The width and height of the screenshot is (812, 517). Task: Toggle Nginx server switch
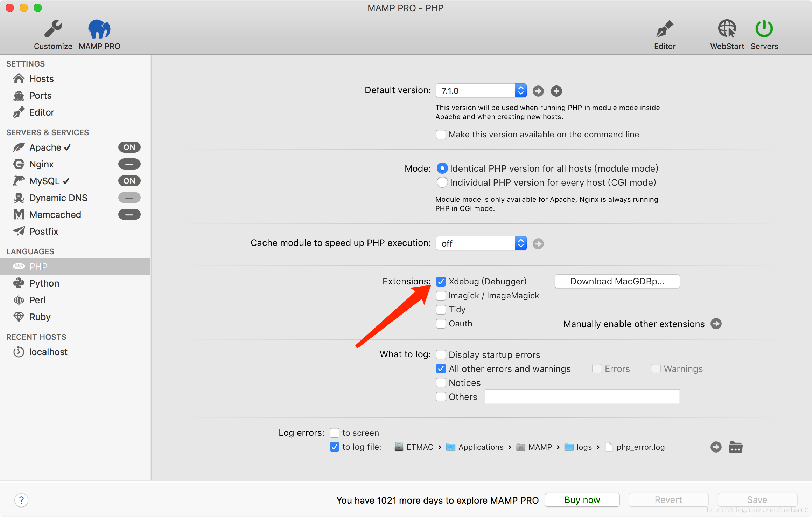coord(129,164)
